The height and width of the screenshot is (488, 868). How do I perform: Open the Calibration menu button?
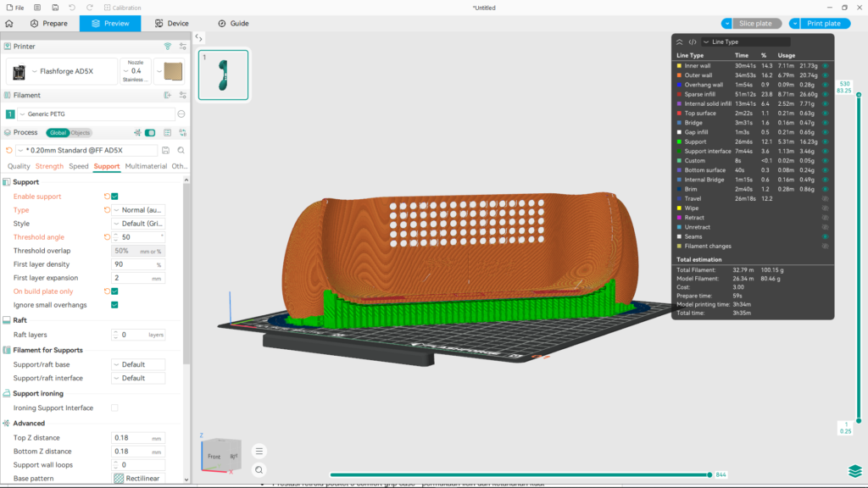pyautogui.click(x=122, y=8)
